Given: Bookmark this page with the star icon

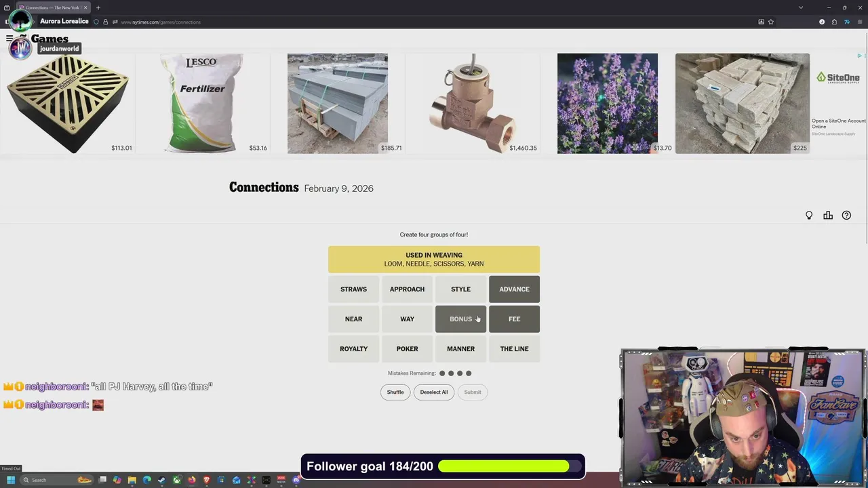Looking at the screenshot, I should tap(771, 22).
